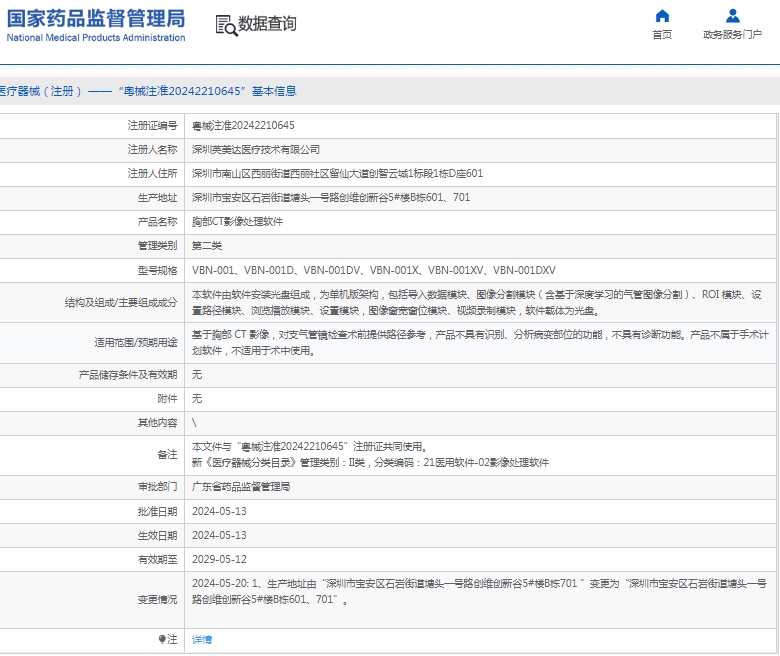Click the 数据查询 heading text
This screenshot has width=780, height=656.
267,23
